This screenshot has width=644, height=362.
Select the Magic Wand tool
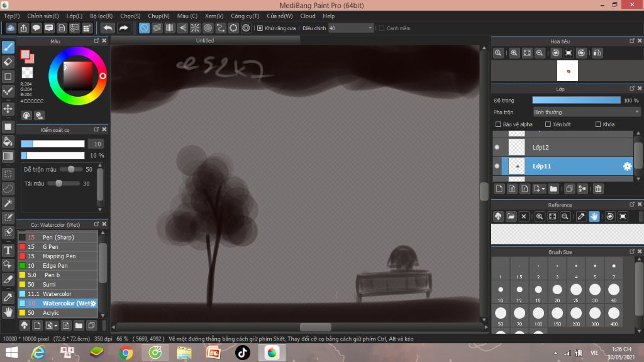(x=8, y=203)
